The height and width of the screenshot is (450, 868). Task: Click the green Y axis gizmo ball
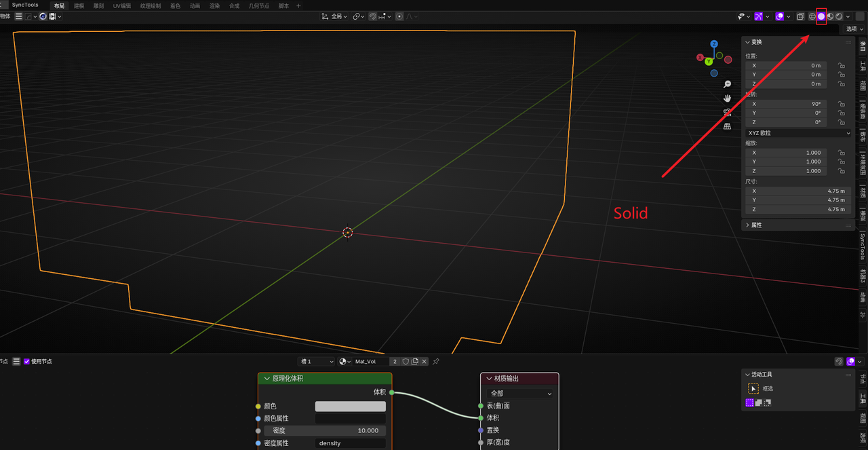[x=709, y=61]
